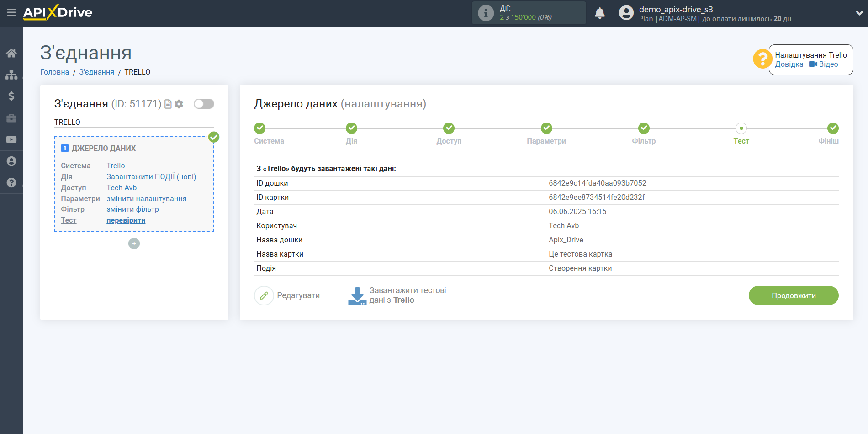Open the hamburger menu

11,12
